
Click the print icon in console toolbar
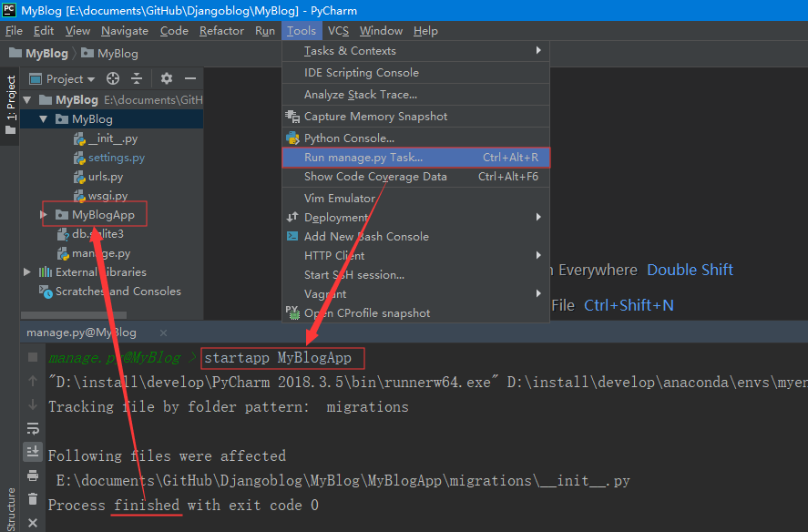pos(33,476)
